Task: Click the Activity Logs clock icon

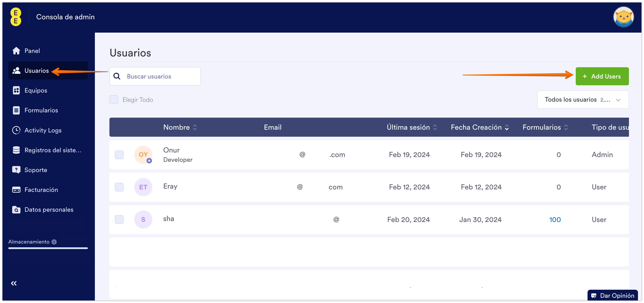Action: click(x=16, y=130)
